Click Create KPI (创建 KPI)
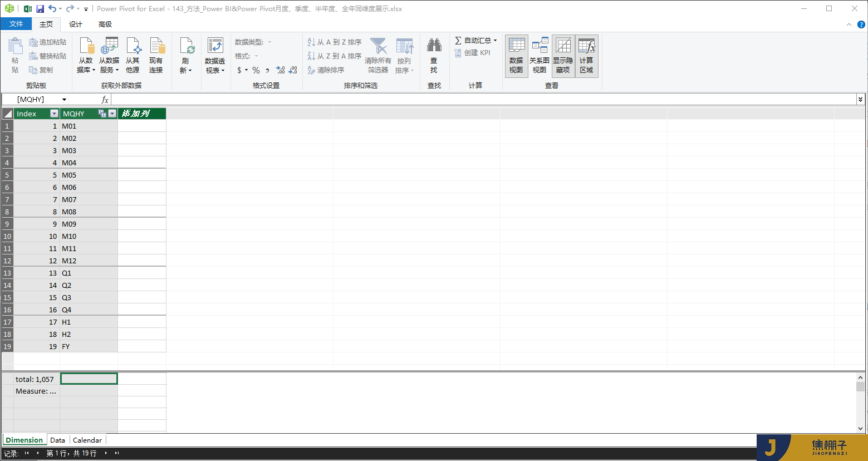 473,52
